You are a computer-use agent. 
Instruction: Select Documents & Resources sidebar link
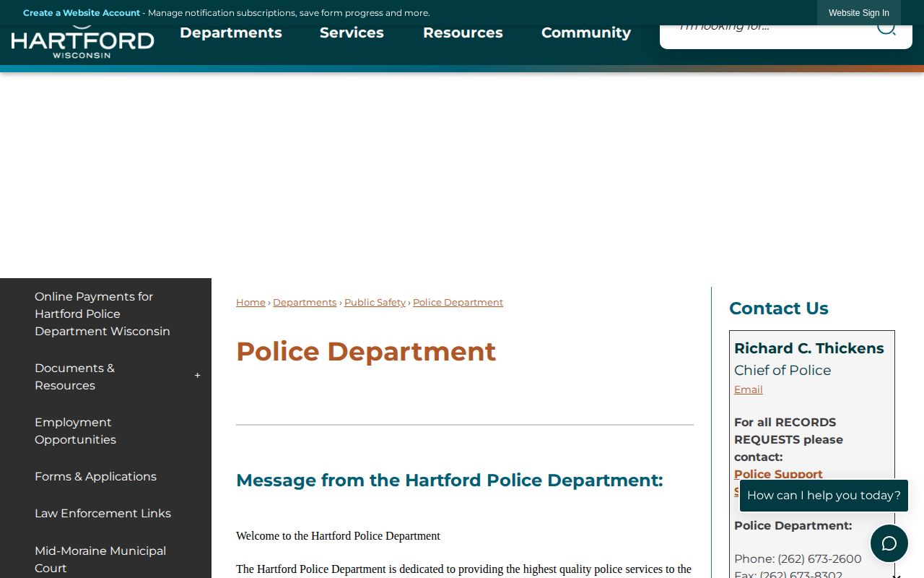coord(74,376)
